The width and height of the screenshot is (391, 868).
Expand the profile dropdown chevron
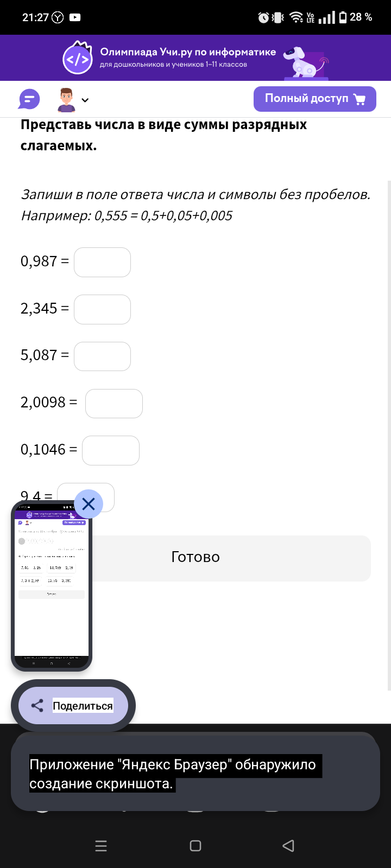(85, 100)
